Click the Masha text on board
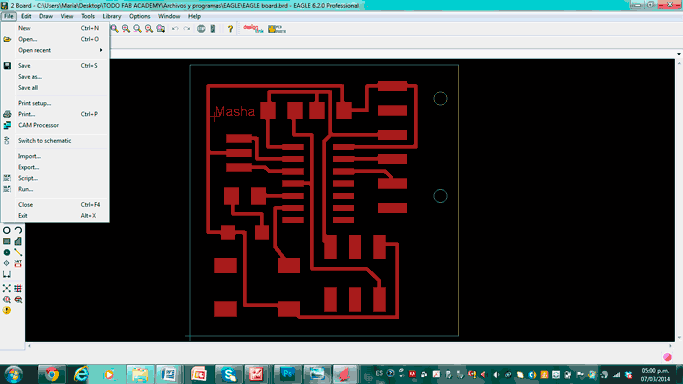The height and width of the screenshot is (384, 683). (x=235, y=111)
